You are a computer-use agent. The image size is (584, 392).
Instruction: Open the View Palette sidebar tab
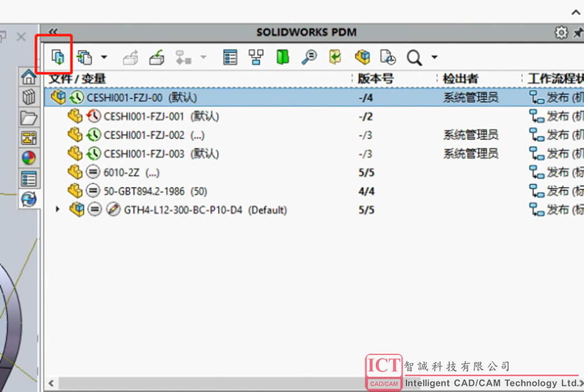[29, 138]
